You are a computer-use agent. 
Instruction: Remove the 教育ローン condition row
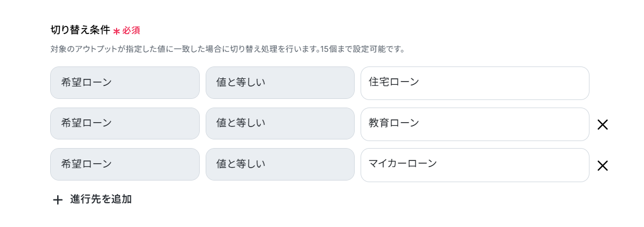pyautogui.click(x=602, y=125)
